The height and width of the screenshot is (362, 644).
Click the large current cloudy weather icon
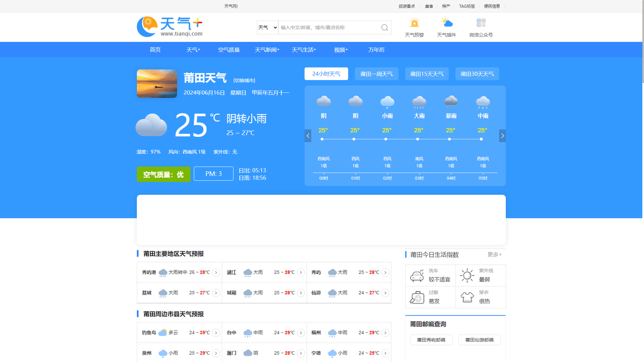[x=152, y=125]
